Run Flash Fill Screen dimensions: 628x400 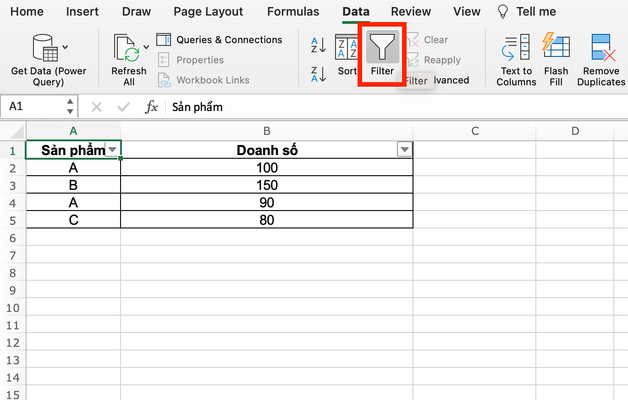(x=556, y=60)
